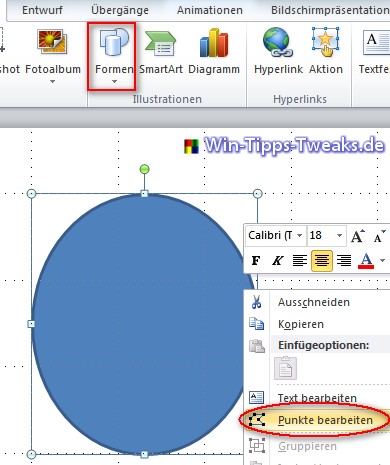
Task: Click the green rotation handle of ellipse
Action: click(x=144, y=169)
